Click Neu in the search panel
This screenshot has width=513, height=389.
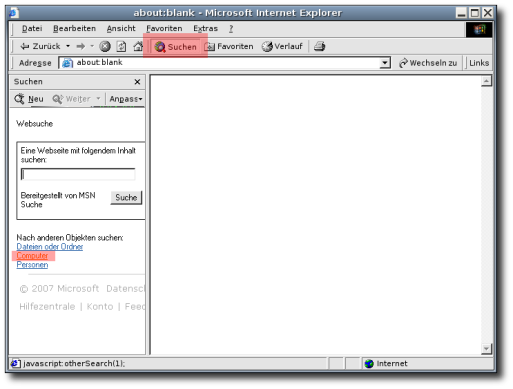(x=29, y=99)
